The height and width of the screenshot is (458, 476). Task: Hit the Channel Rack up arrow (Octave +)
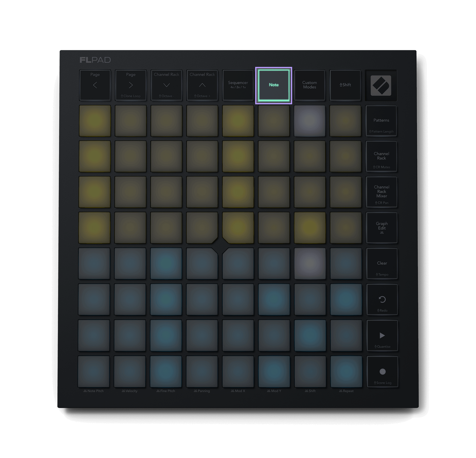(x=202, y=85)
